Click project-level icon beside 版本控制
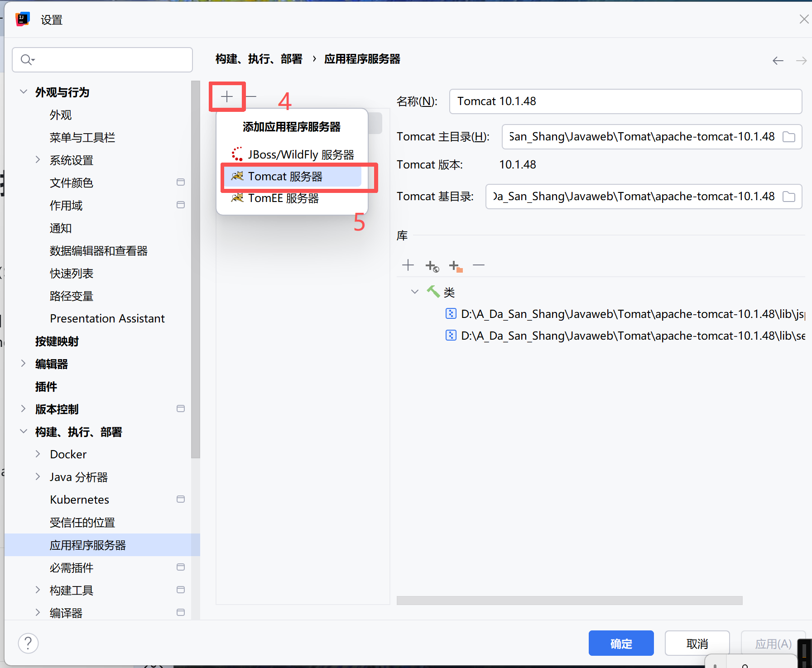The height and width of the screenshot is (668, 812). pos(181,409)
